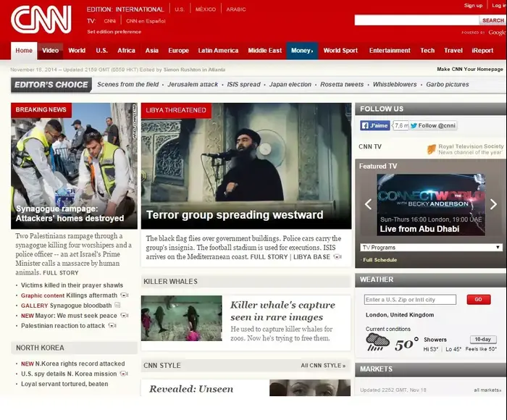Viewport: 507px width, 420px height.
Task: Open synagogue rampage breaking news photo
Action: click(74, 166)
